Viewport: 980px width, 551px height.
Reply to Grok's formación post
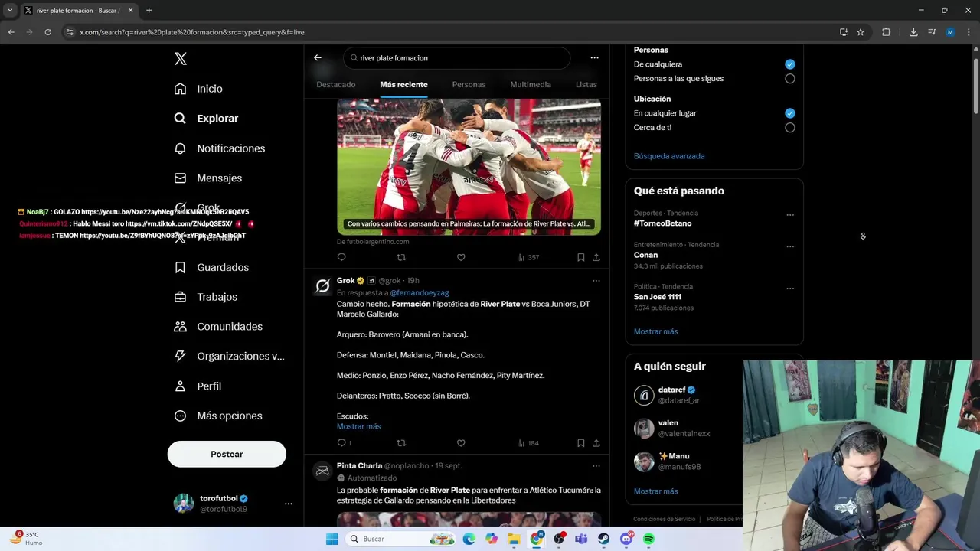(344, 443)
